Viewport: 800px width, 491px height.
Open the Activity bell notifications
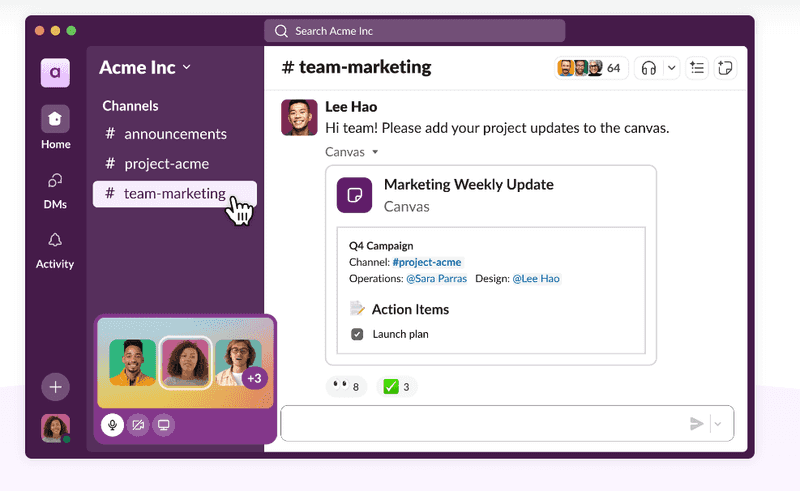[x=55, y=251]
